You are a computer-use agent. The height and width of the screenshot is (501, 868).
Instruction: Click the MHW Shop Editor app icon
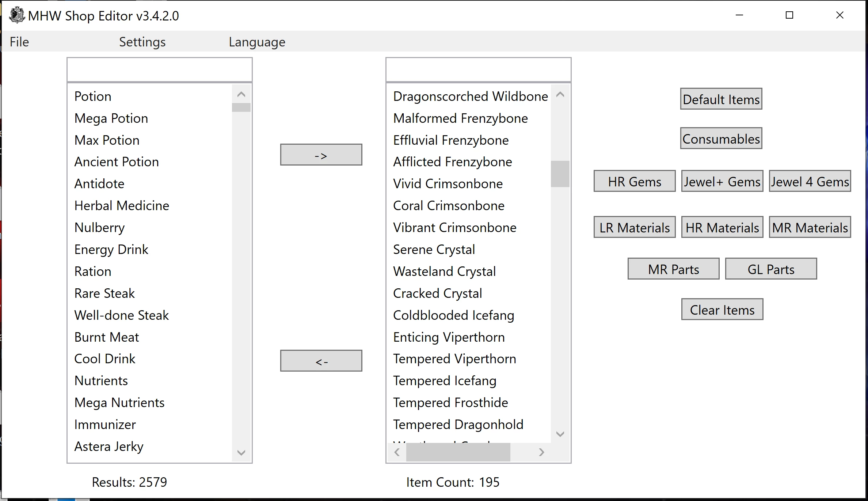tap(17, 16)
